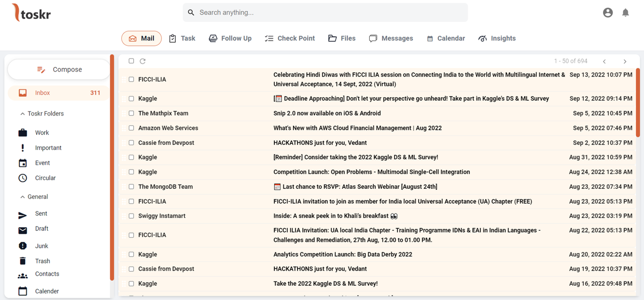The image size is (644, 300).
Task: Click the Check Point checklist icon
Action: coord(269,39)
